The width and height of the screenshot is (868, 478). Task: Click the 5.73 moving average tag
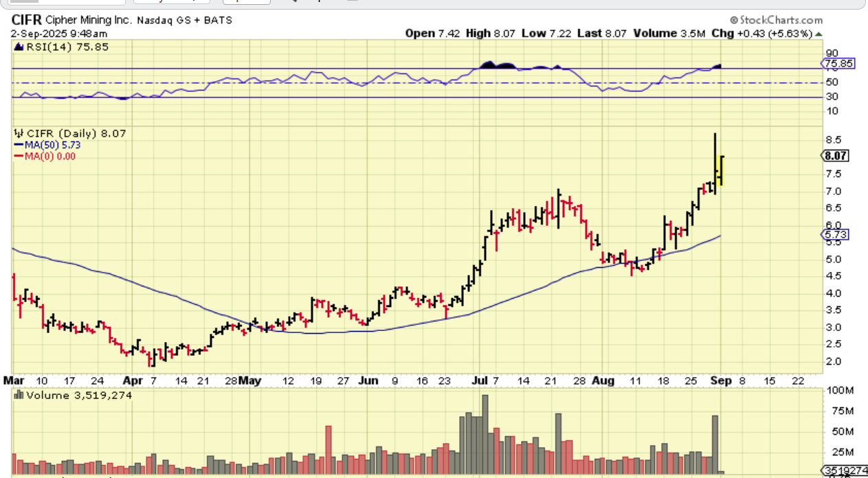pos(835,235)
